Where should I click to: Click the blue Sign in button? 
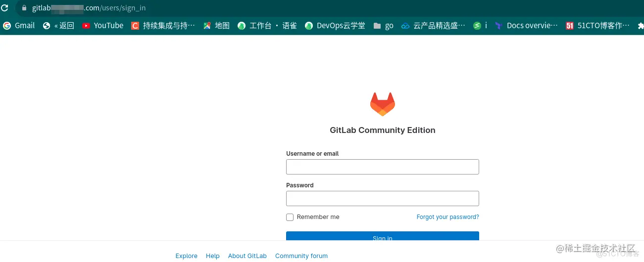click(383, 236)
